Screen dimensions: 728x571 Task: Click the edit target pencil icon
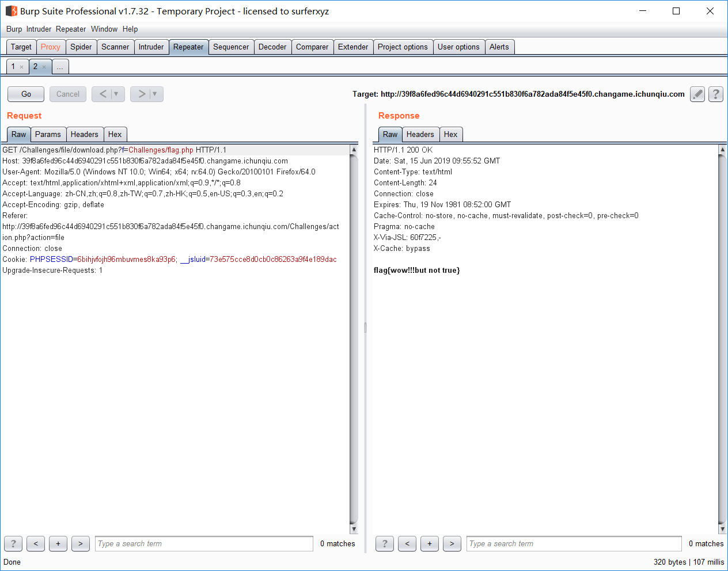[697, 94]
